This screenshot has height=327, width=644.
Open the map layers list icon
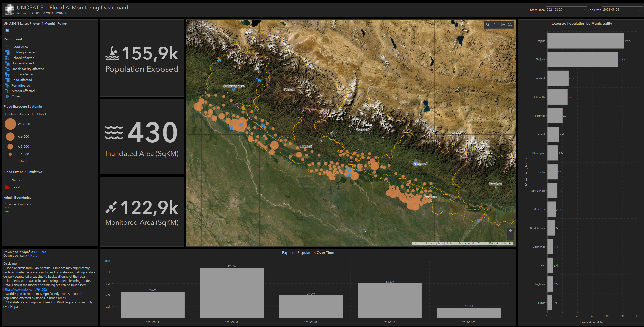503,25
